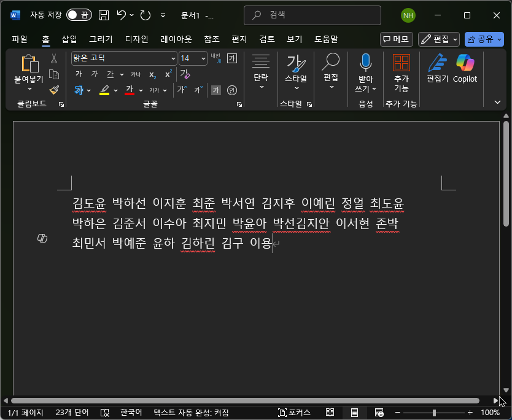The image size is (512, 420).
Task: Open Copilot from the ribbon
Action: (x=465, y=69)
